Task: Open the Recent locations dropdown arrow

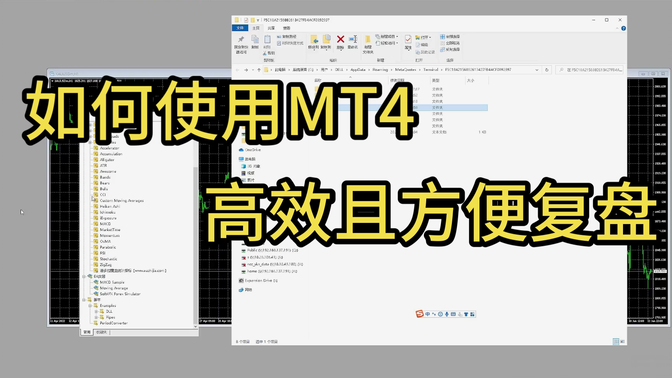Action: point(253,69)
